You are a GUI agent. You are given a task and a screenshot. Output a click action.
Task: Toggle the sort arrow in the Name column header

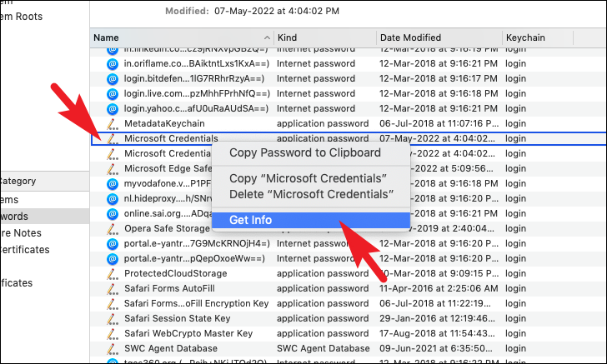(x=267, y=37)
